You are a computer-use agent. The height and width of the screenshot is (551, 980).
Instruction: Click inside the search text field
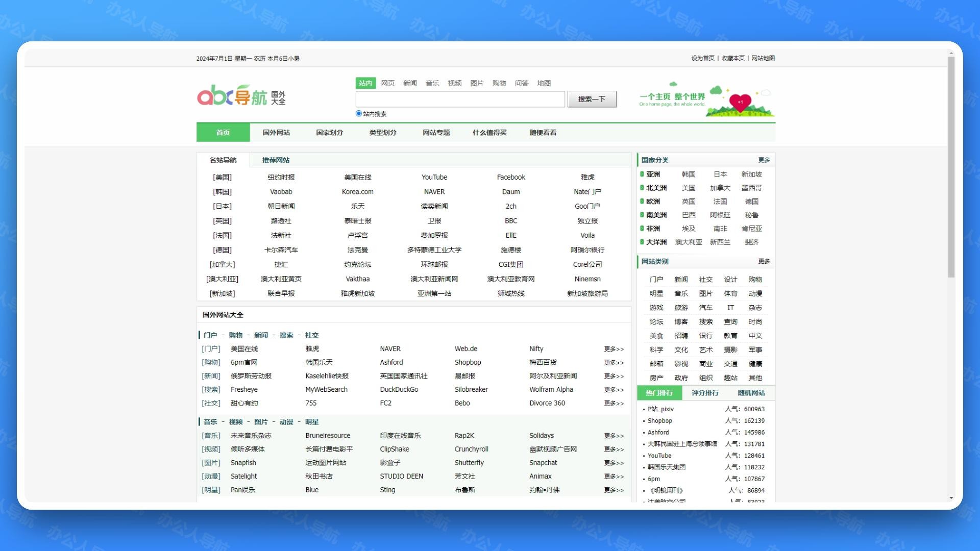(x=460, y=99)
